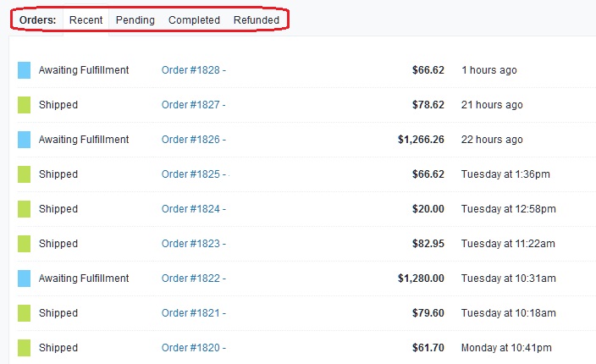Click green status square for Order #1820
596x364 pixels.
coord(24,348)
